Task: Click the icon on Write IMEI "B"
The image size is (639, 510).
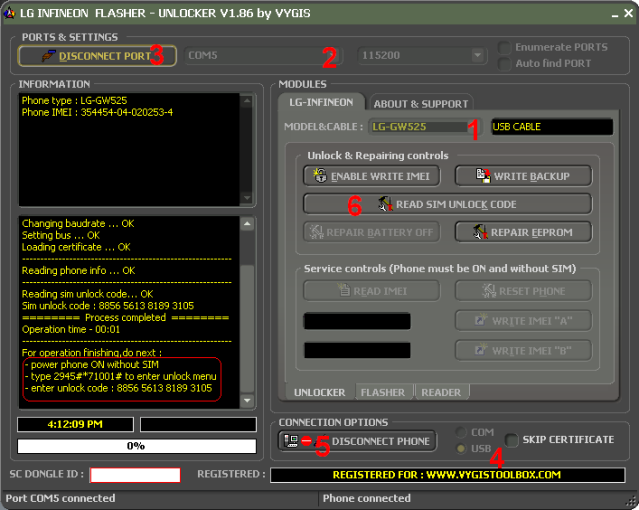Action: [481, 349]
